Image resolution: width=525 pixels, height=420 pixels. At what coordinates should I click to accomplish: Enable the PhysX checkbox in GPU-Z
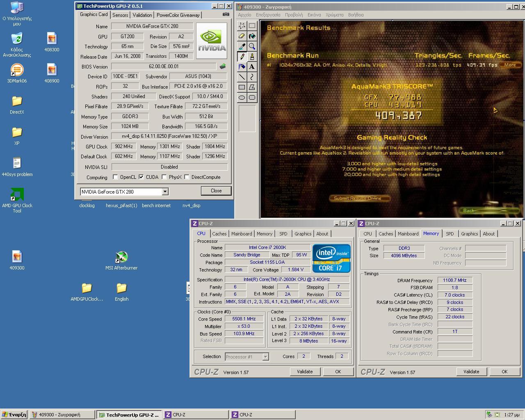[164, 177]
